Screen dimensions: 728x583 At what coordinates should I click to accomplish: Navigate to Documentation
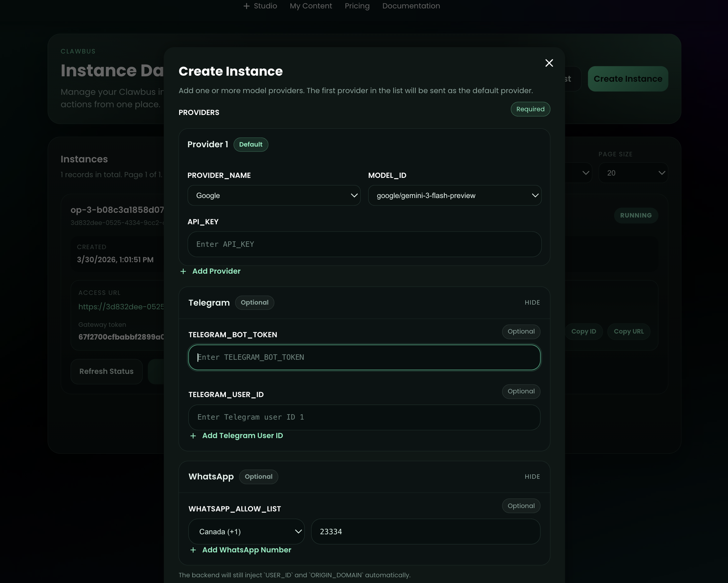411,6
